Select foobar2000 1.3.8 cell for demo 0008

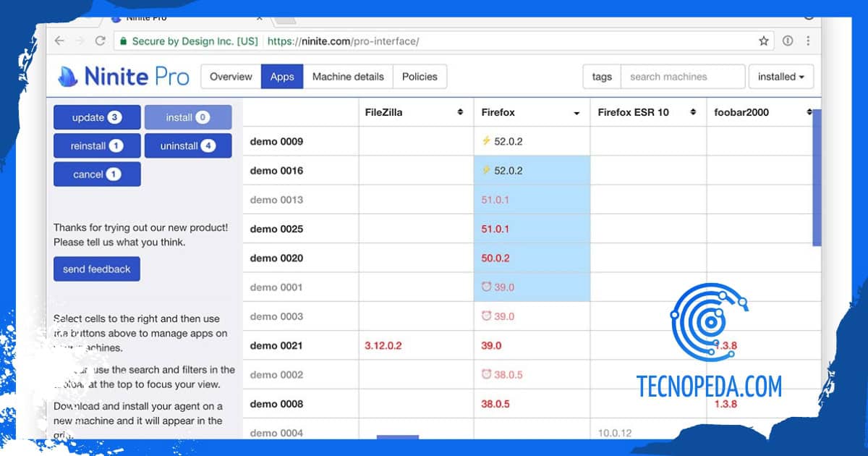click(764, 404)
